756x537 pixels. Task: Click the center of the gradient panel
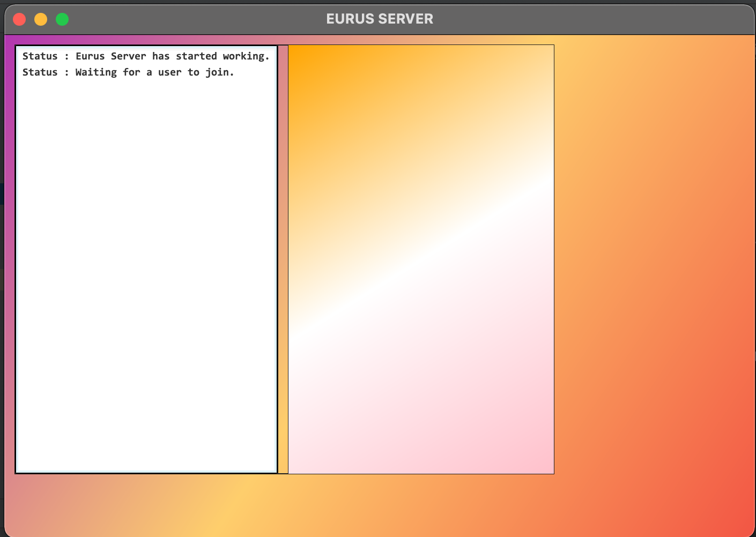[421, 259]
